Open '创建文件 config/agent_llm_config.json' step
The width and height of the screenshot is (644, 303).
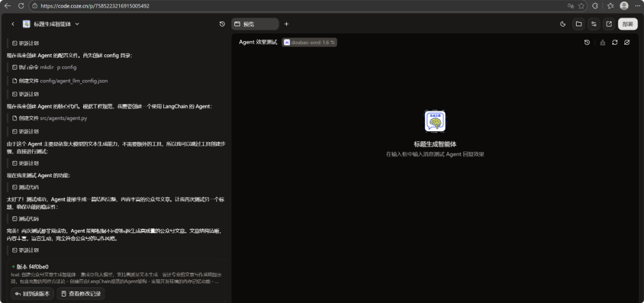[x=60, y=81]
